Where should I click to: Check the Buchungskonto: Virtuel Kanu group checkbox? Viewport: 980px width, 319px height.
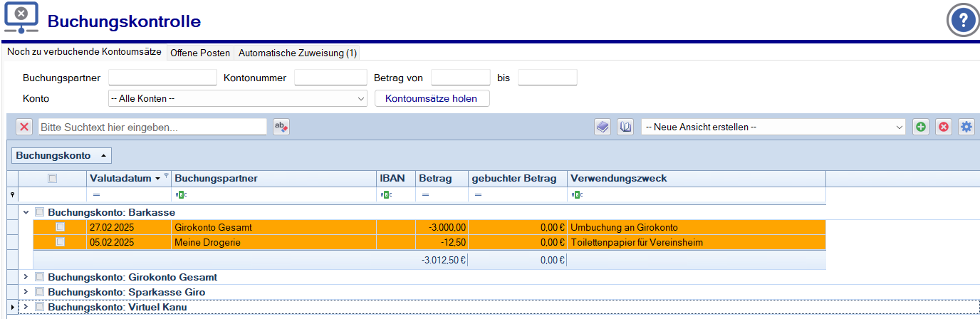point(40,307)
